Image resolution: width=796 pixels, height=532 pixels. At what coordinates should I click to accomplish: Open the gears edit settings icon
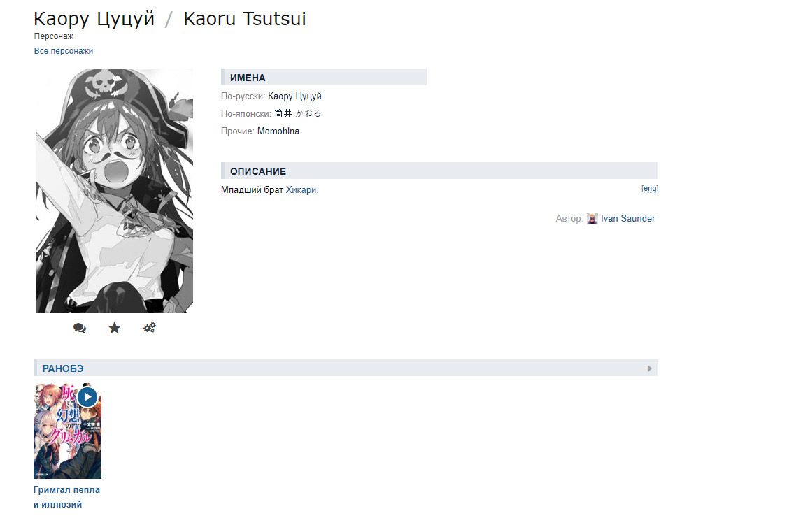coord(149,328)
